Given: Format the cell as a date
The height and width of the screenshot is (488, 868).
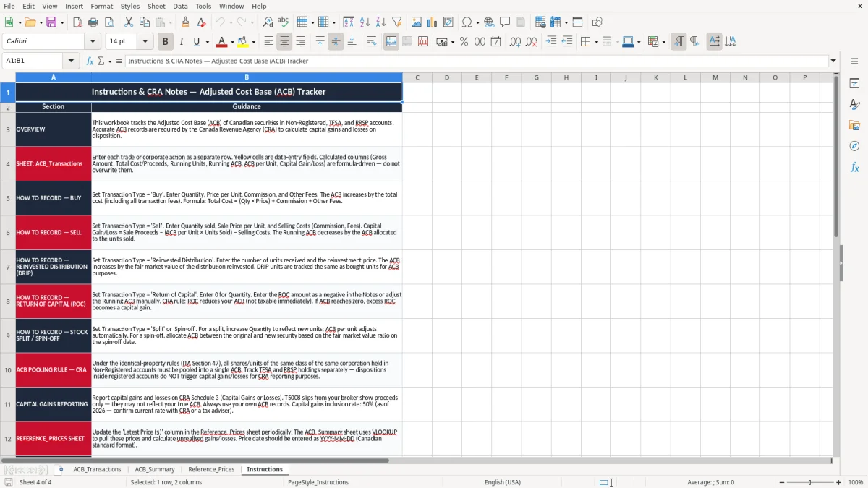Looking at the screenshot, I should [x=495, y=42].
